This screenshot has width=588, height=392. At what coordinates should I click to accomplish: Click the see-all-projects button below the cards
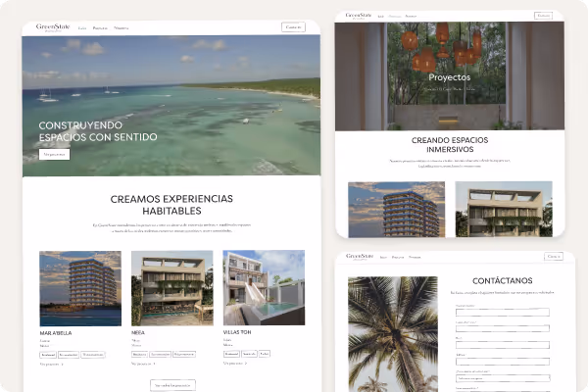172,385
